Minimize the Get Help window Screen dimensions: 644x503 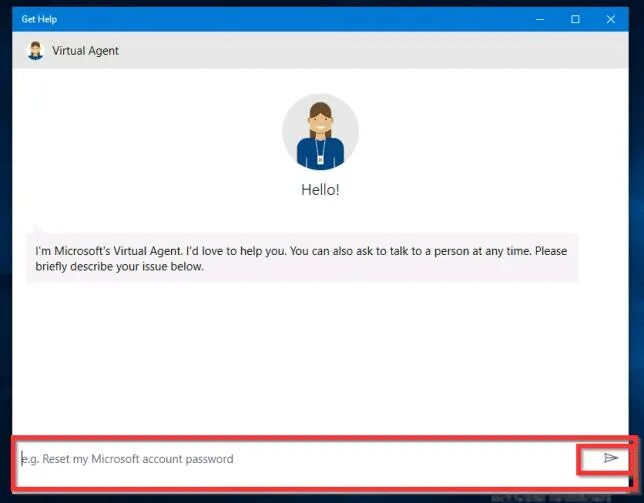point(540,19)
